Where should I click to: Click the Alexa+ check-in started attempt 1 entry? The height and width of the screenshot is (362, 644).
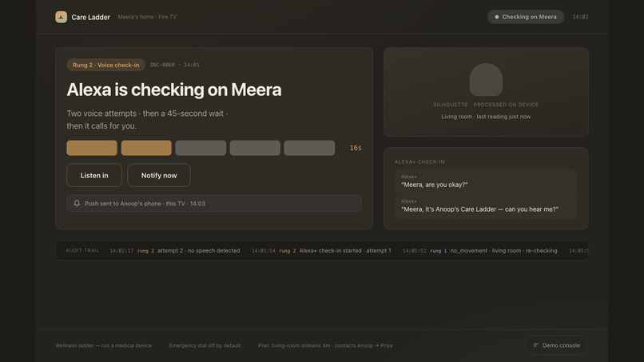tap(345, 251)
